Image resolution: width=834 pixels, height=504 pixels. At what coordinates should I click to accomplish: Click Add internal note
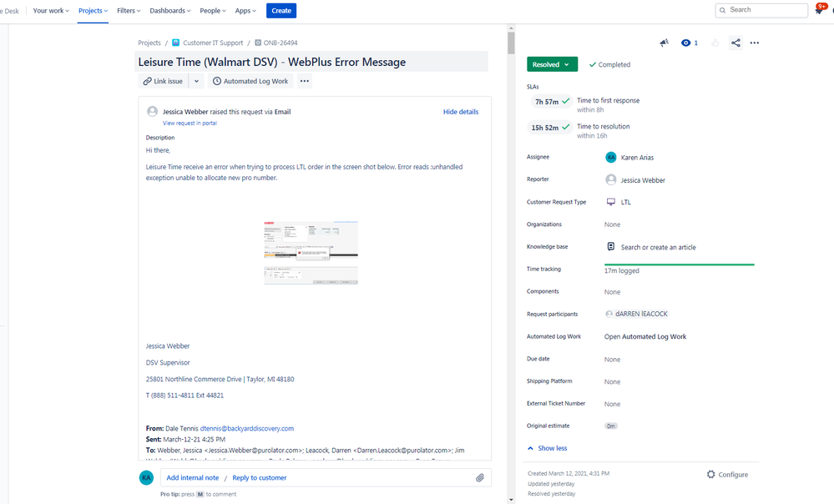[193, 477]
